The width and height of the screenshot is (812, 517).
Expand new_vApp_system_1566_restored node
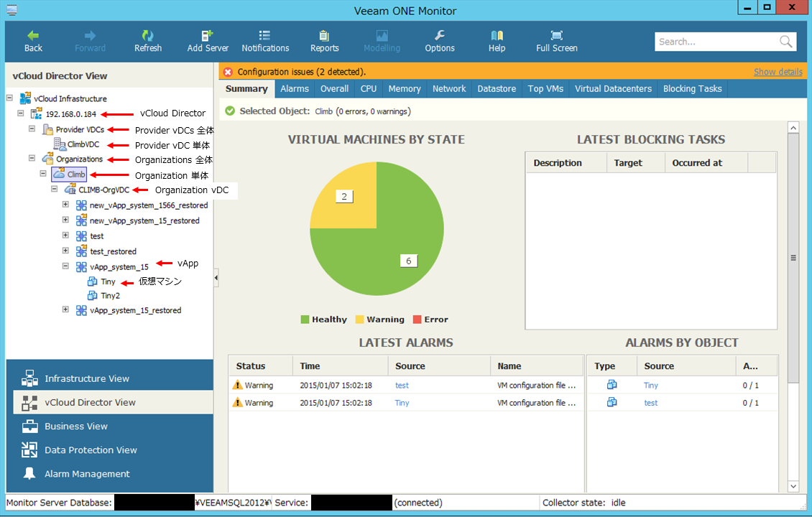(66, 205)
